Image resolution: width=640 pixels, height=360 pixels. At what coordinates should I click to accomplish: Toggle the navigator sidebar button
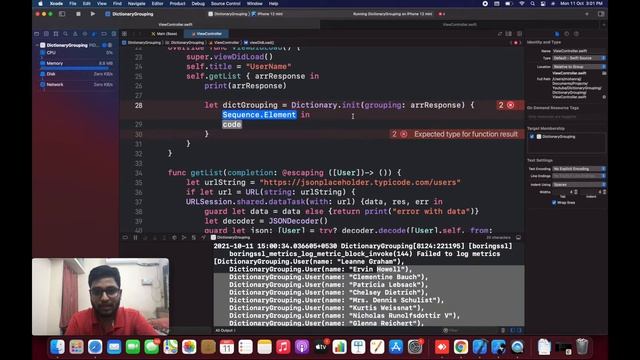62,14
